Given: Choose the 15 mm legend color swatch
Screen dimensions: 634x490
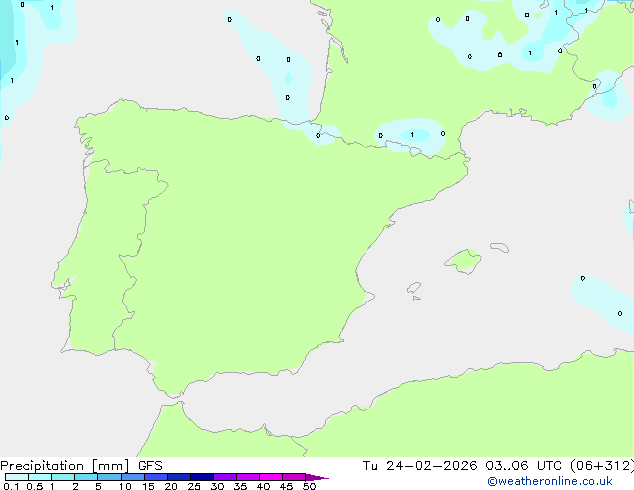Looking at the screenshot, I should tap(156, 477).
